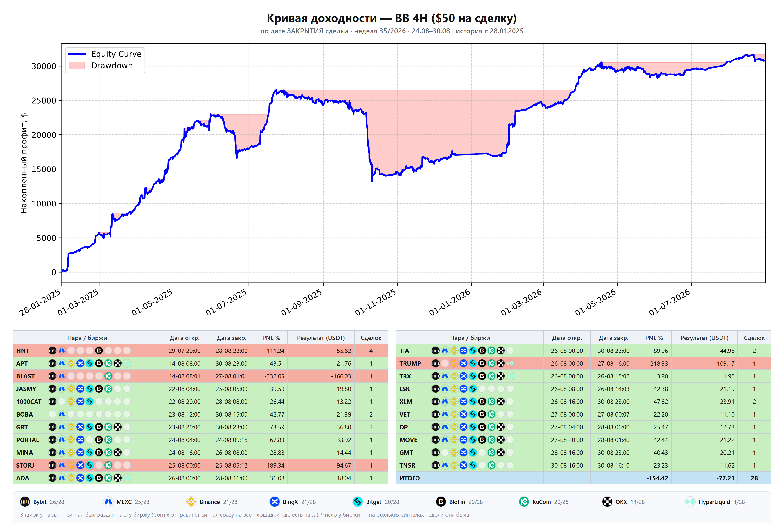This screenshot has width=784, height=532.
Task: Click the 'Результат (USDT)' header in right table
Action: (704, 338)
